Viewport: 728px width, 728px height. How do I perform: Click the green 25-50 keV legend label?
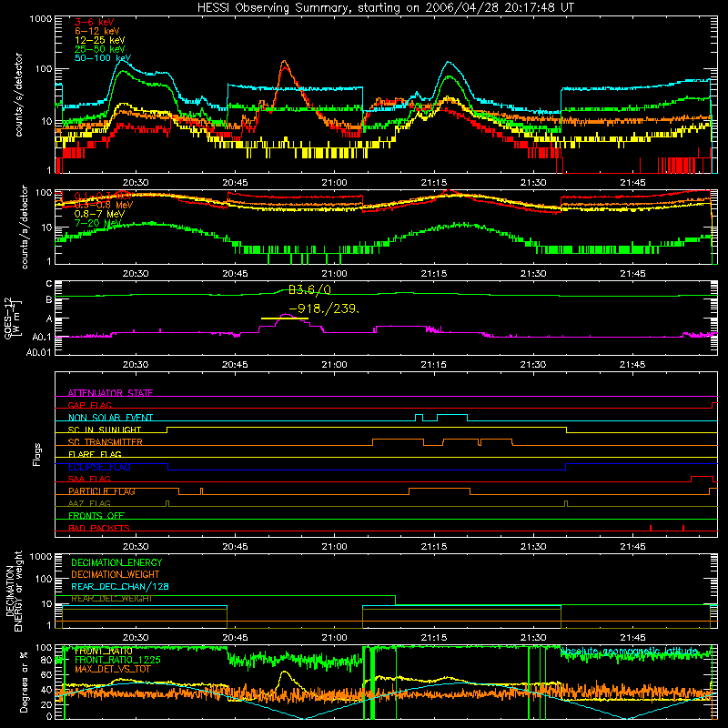100,49
